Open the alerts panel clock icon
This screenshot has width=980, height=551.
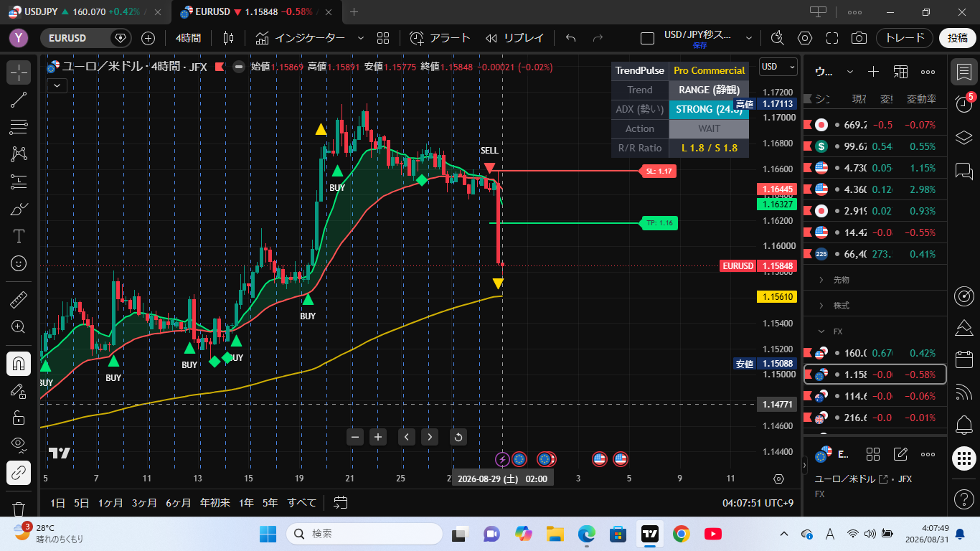[x=964, y=103]
